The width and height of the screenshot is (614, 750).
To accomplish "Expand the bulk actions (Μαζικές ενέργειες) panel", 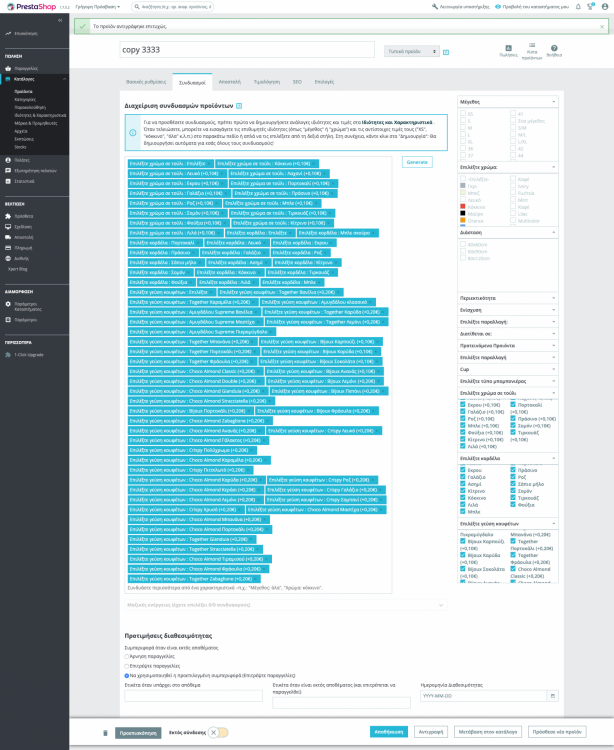I will coord(286,605).
